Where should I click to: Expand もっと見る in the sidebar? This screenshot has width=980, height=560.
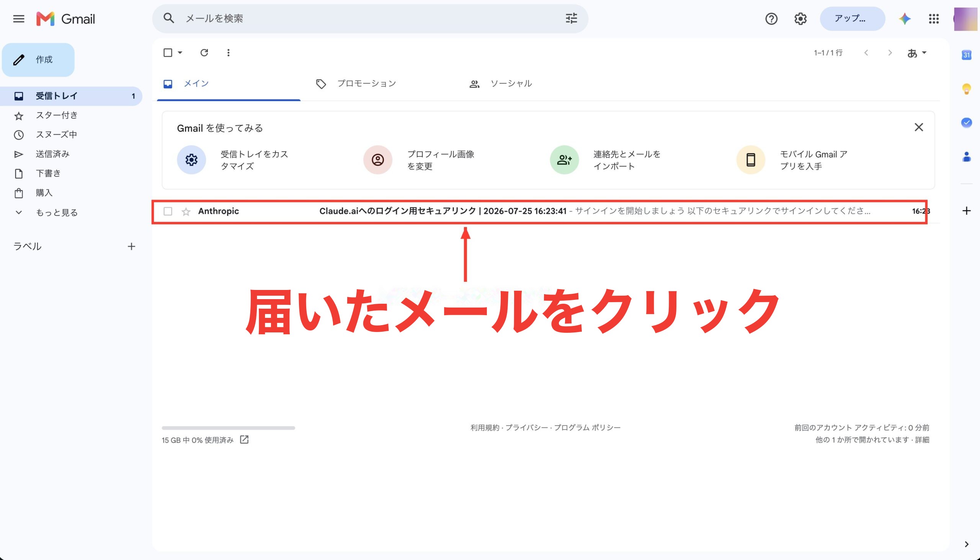57,212
